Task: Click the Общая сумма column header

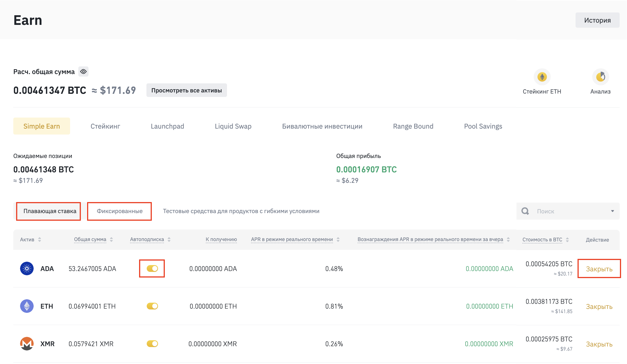Action: (x=90, y=239)
